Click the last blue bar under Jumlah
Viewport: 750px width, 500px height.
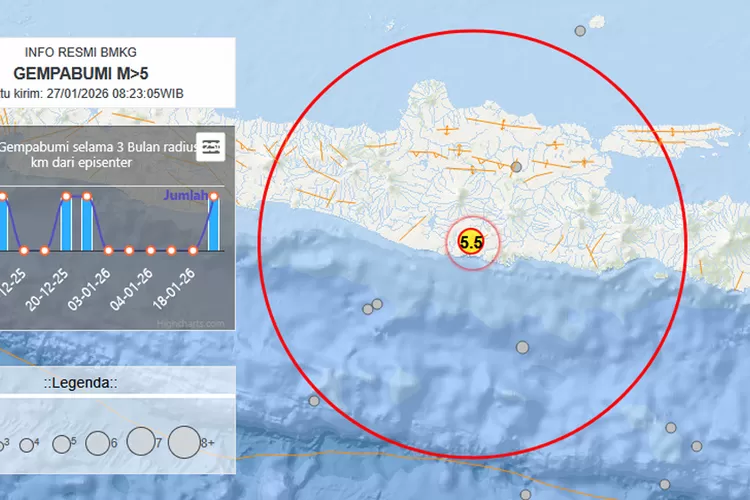[x=214, y=223]
